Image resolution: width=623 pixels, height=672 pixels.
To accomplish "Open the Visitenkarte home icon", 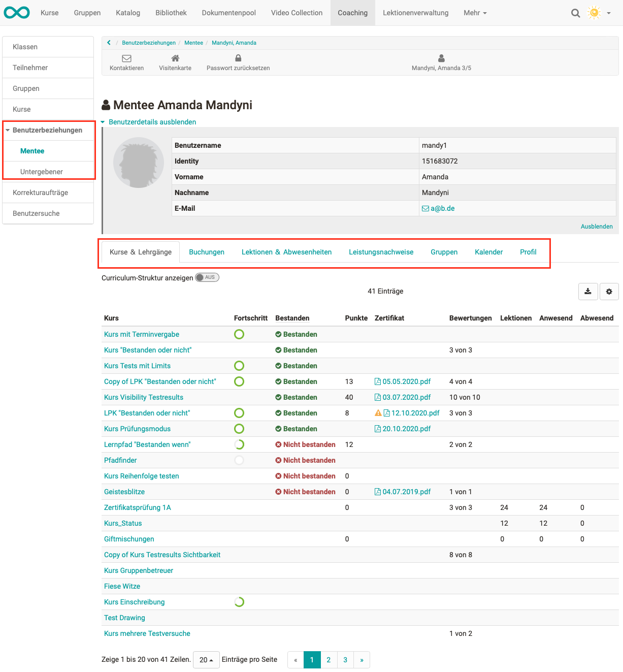I will coord(175,58).
